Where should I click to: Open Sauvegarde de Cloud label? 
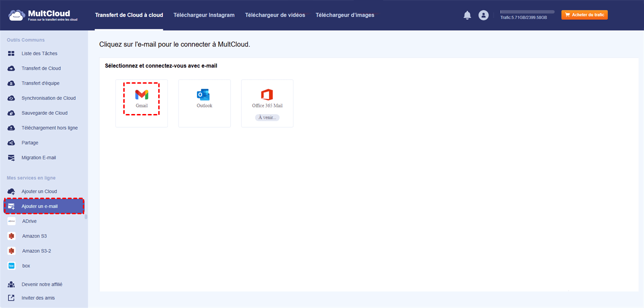pos(45,113)
